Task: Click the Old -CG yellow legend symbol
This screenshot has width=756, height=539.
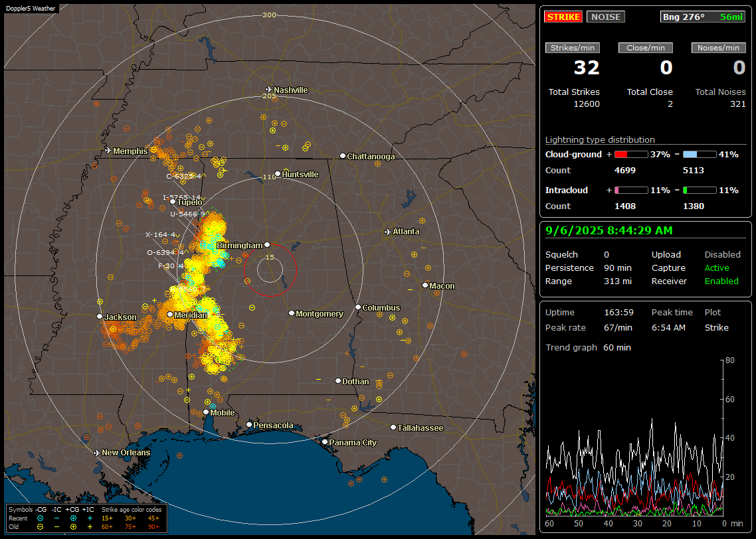Action: 40,527
